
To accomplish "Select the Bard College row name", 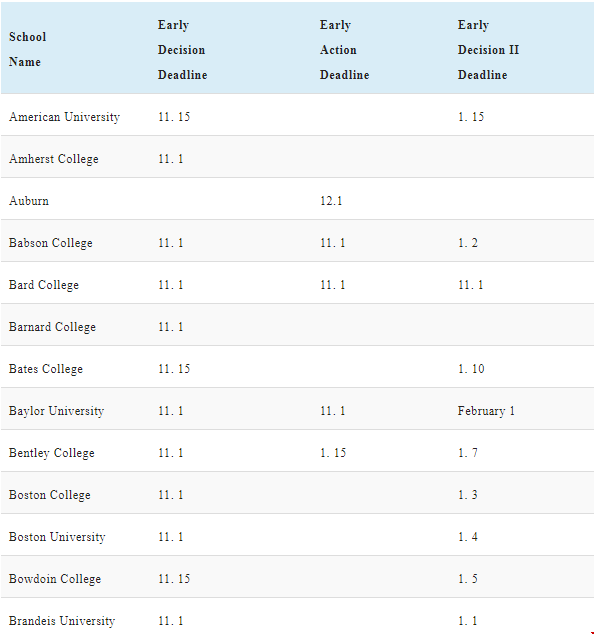I will [x=44, y=285].
